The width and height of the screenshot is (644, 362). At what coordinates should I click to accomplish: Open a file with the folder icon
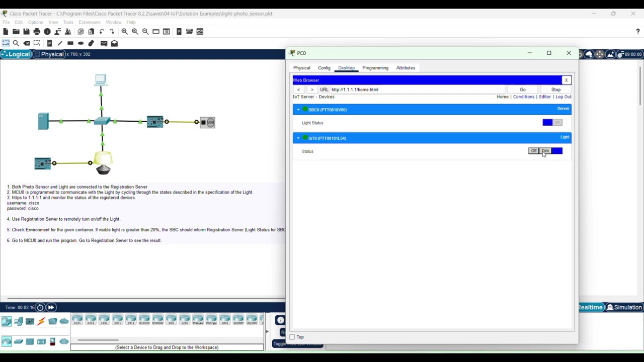point(16,32)
